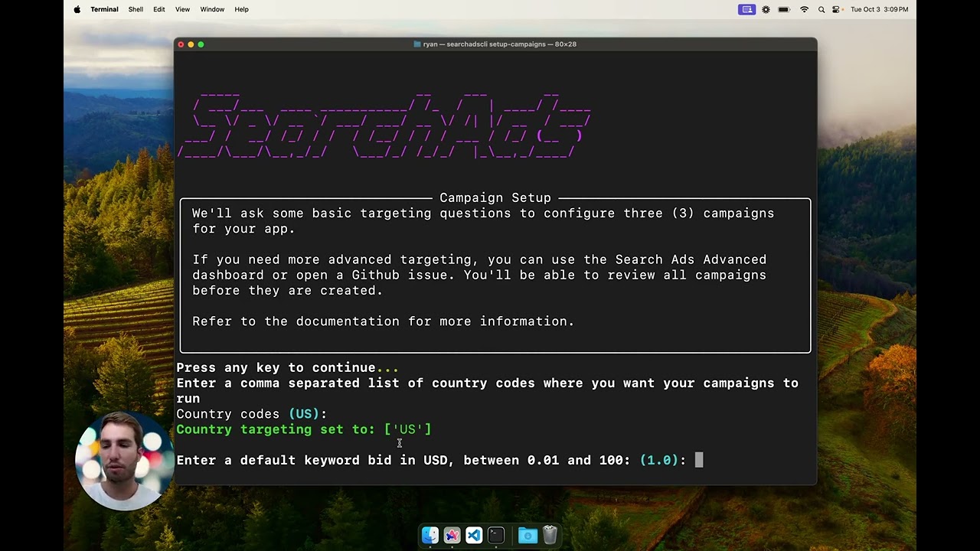Viewport: 980px width, 551px height.
Task: Open the pink and blue app in Dock
Action: click(x=452, y=535)
